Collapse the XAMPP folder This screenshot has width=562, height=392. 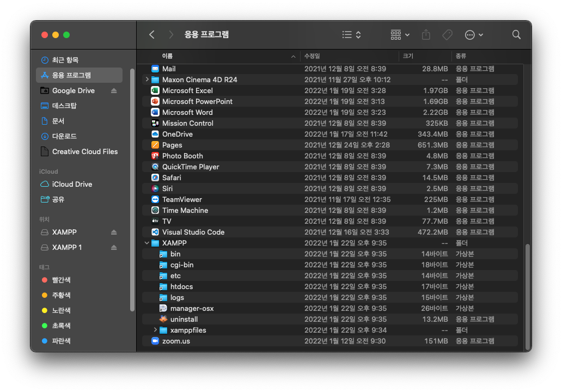point(147,243)
